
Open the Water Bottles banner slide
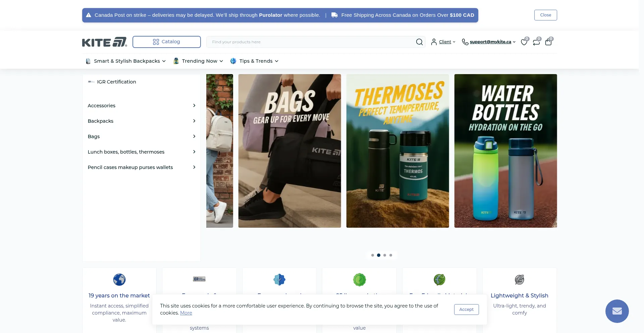click(x=505, y=151)
